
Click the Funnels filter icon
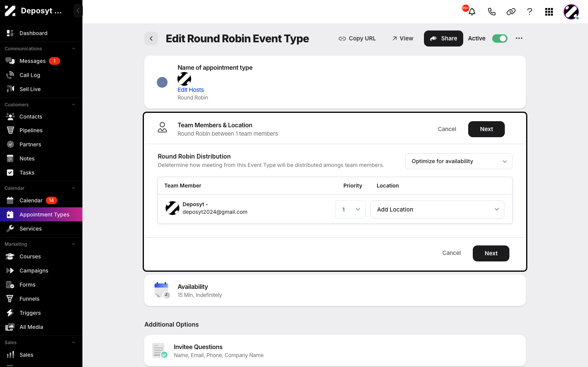click(x=10, y=299)
